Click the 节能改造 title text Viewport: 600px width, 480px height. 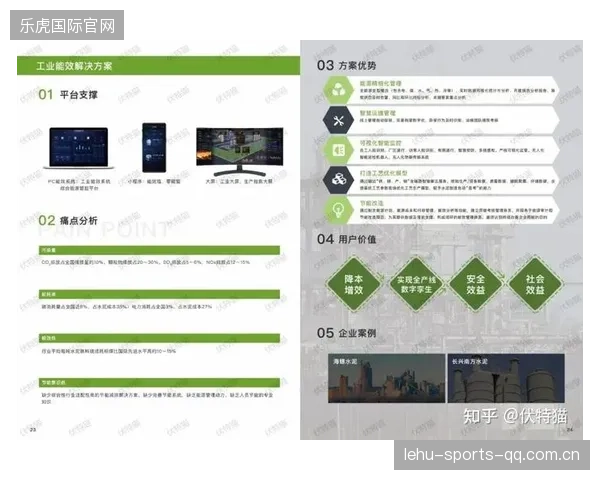tap(372, 203)
